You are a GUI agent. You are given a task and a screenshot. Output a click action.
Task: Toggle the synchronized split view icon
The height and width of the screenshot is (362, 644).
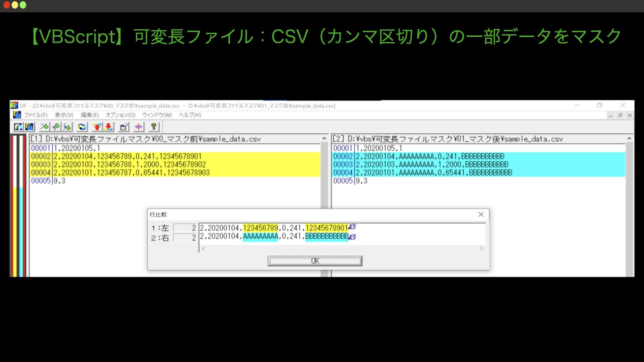138,127
